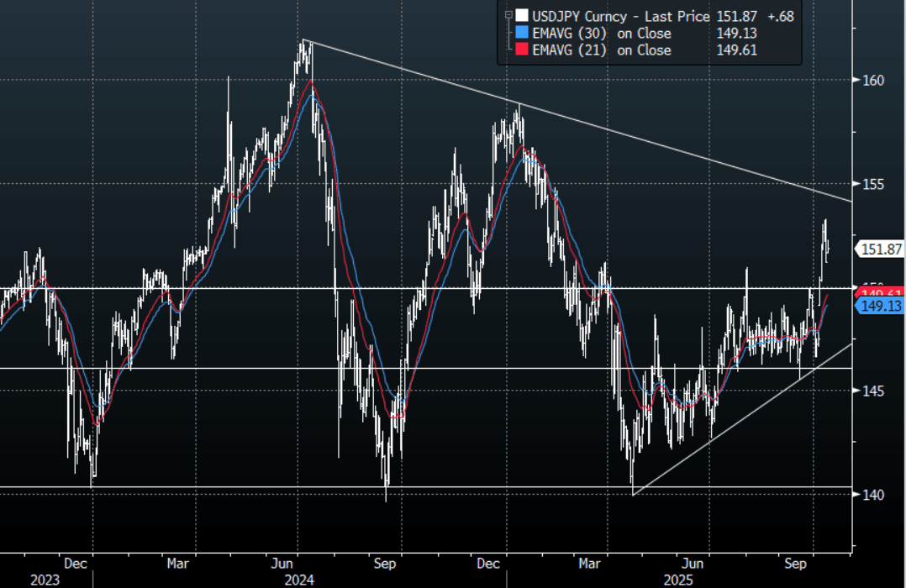Select the EMAVG (21) on Close legend entry
This screenshot has height=588, width=906.
[x=603, y=50]
